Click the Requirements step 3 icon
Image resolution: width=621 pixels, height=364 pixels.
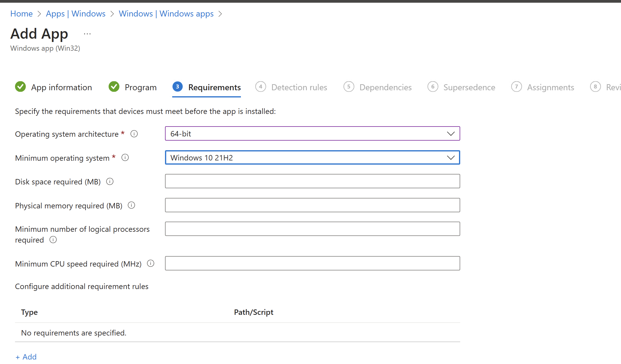[178, 87]
